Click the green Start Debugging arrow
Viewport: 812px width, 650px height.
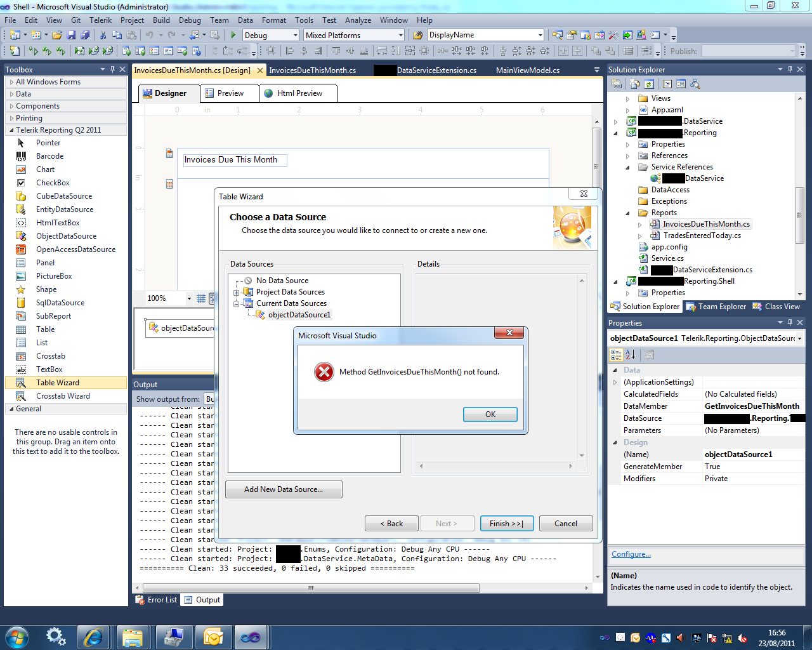pyautogui.click(x=233, y=36)
